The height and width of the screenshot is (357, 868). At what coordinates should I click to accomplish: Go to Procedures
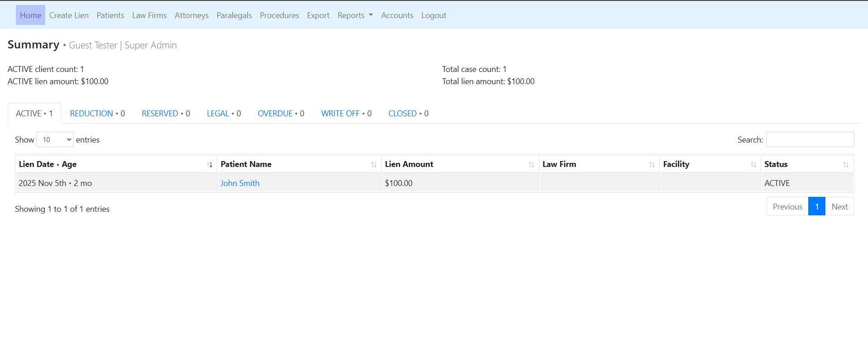click(279, 15)
